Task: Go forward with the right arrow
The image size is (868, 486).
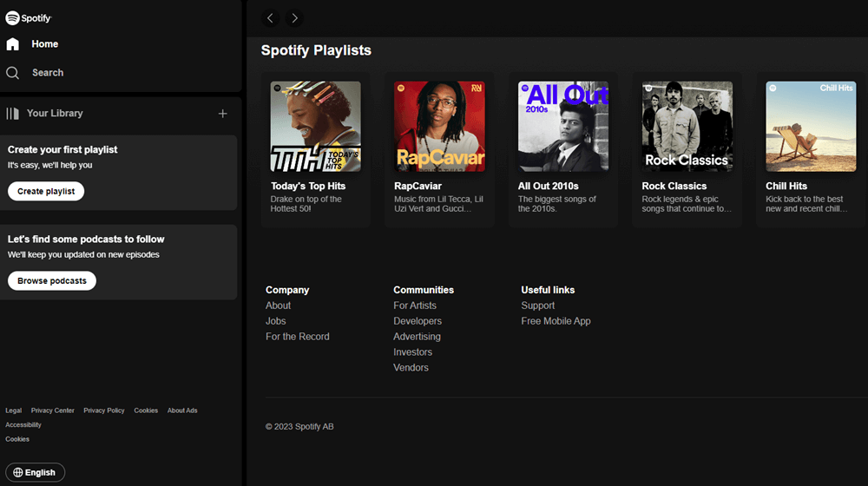Action: (x=294, y=18)
